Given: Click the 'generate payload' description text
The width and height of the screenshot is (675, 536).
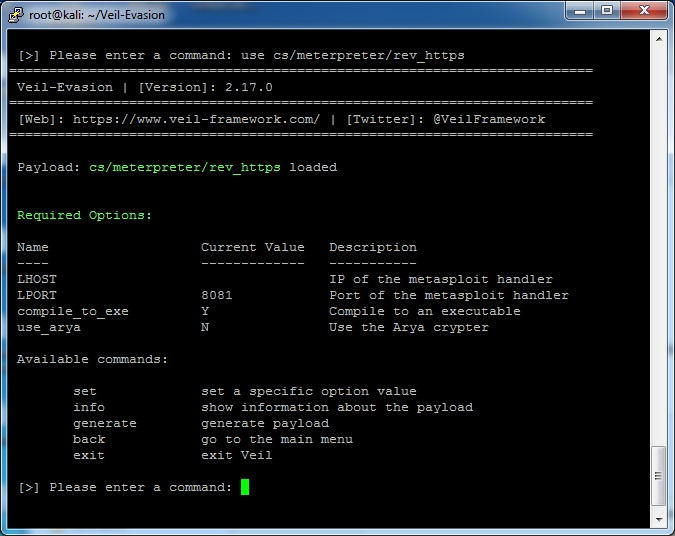Looking at the screenshot, I should (x=265, y=424).
